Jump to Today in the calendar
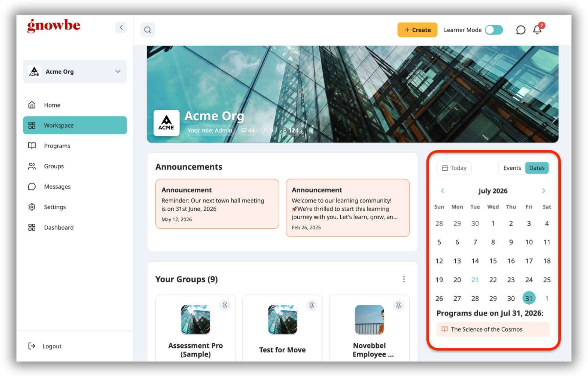Screen dimensions: 588x379 [x=454, y=168]
